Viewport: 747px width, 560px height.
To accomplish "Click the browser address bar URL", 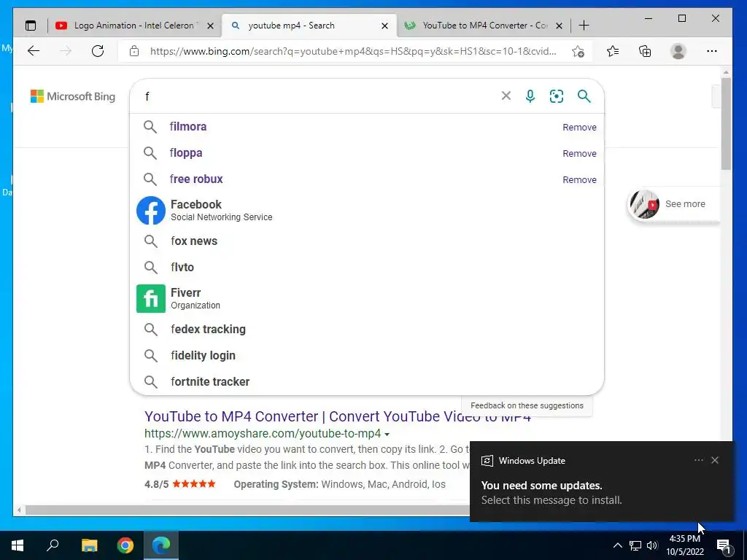I will point(352,51).
